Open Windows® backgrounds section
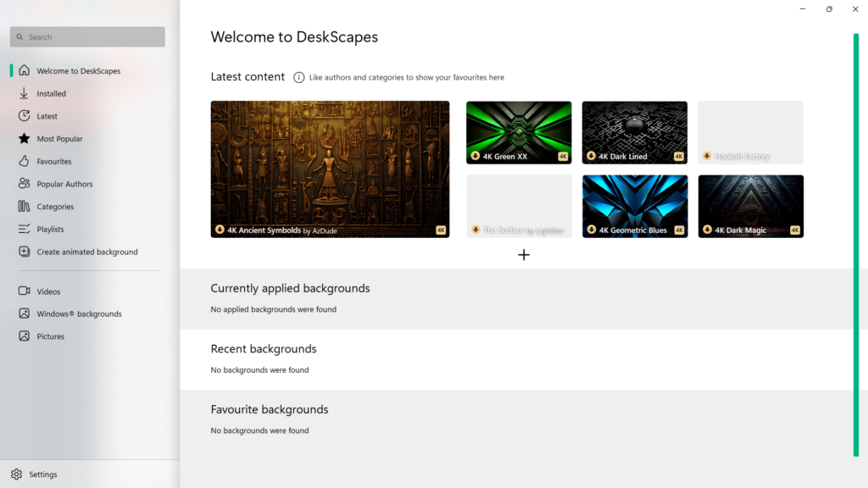 click(x=87, y=313)
